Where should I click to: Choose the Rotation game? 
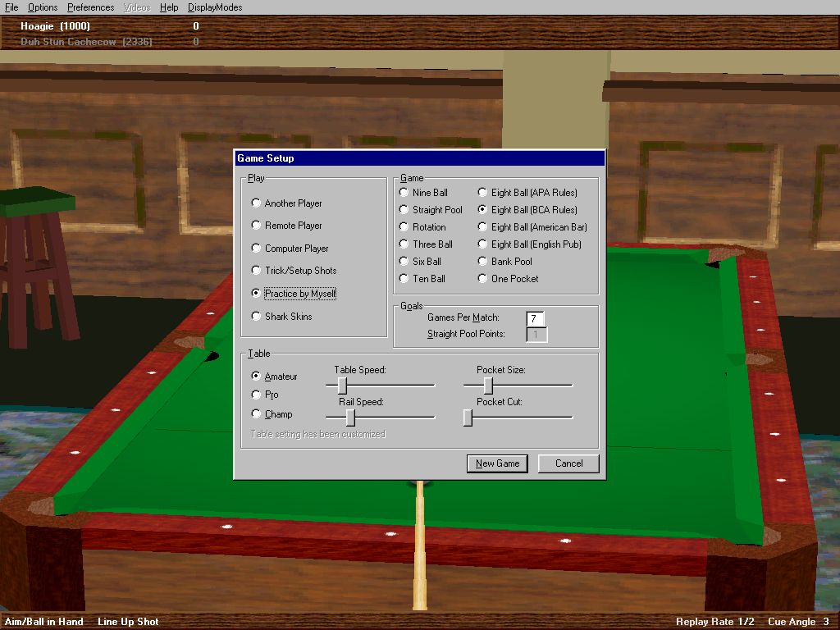coord(422,226)
